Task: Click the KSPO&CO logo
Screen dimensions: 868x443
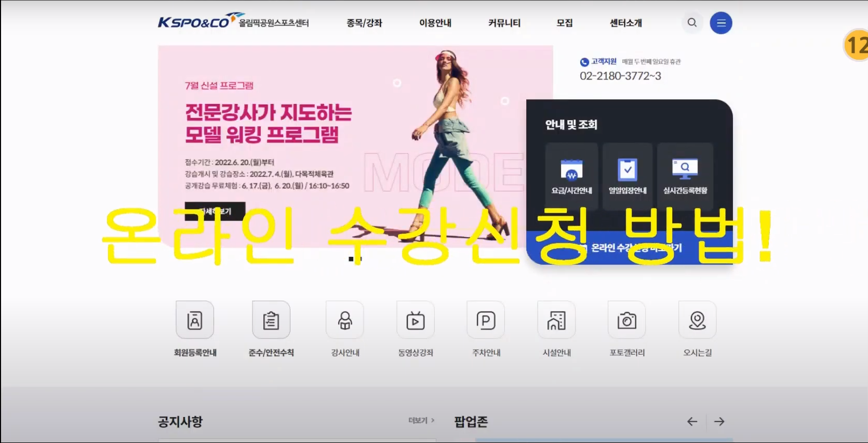Action: coord(234,22)
